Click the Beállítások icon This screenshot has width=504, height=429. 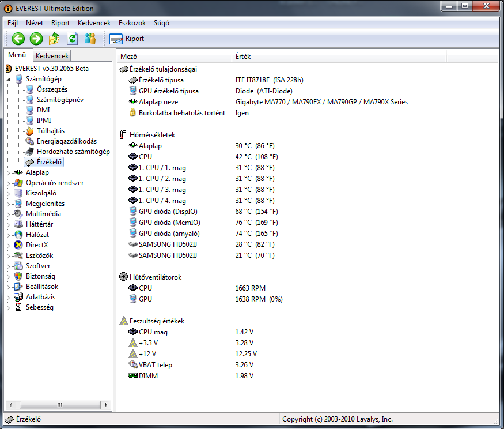coord(18,287)
